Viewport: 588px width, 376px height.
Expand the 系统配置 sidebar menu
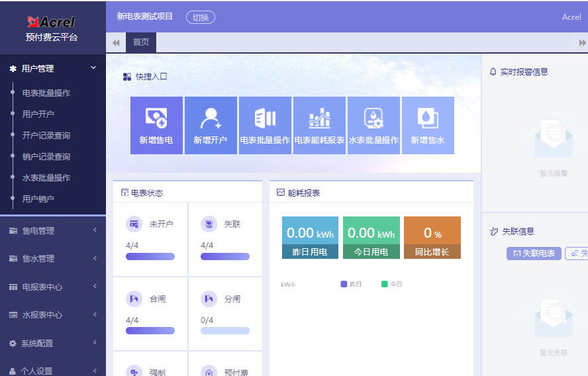53,344
